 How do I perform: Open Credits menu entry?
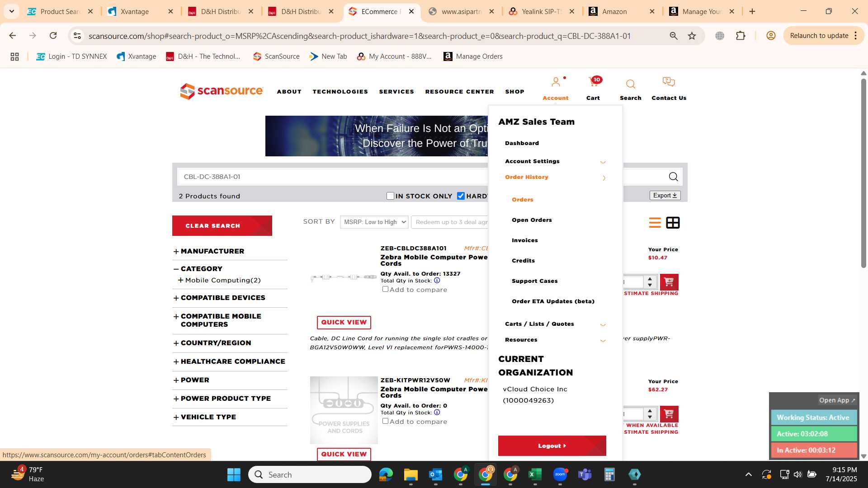tap(523, 261)
